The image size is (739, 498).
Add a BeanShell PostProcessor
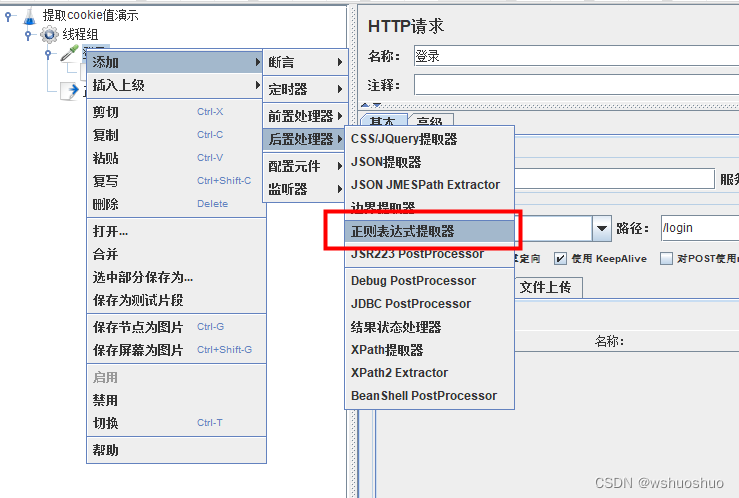click(429, 396)
